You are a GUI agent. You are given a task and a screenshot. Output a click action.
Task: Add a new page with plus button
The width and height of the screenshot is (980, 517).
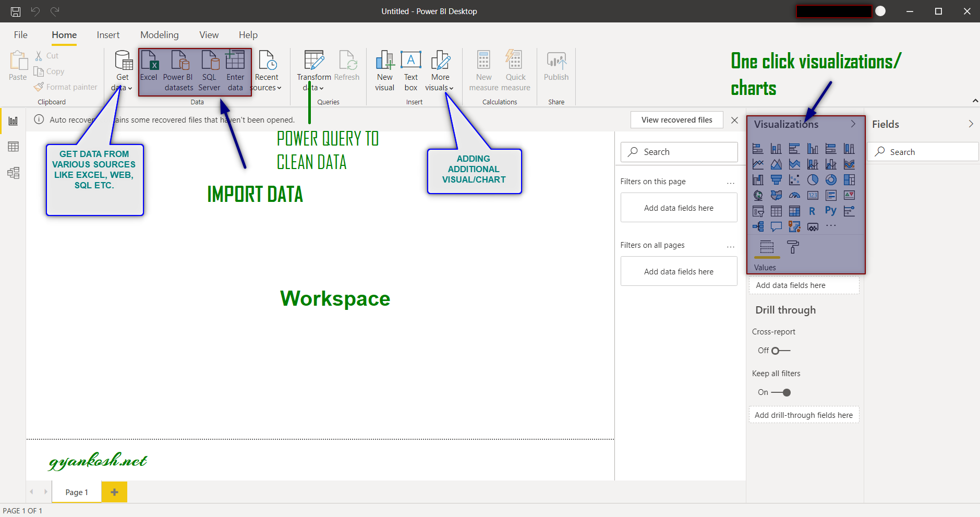114,492
